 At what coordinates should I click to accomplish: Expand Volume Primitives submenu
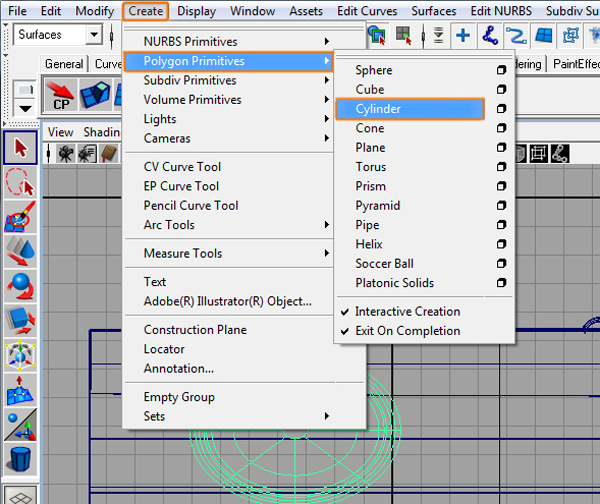228,99
